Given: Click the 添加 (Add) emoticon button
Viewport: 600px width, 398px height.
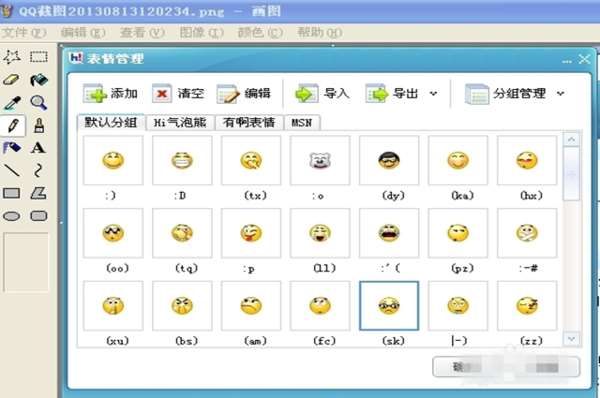Looking at the screenshot, I should click(110, 93).
